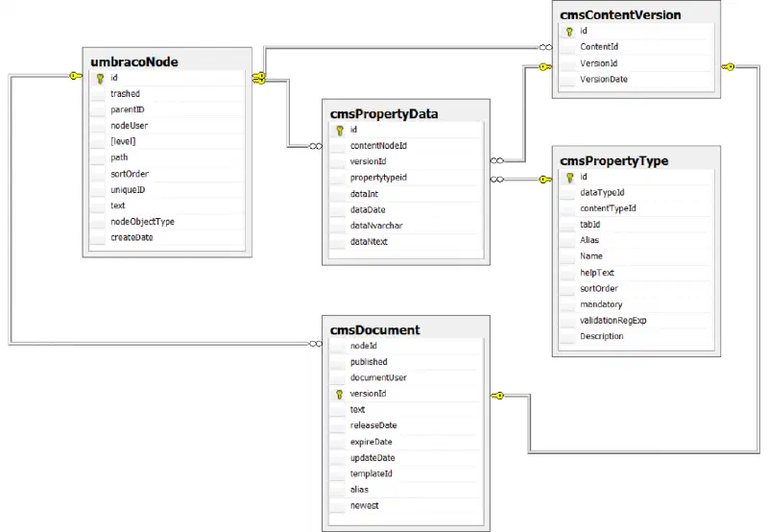Click validationRegExp column in cmsPropertyType
The height and width of the screenshot is (532, 768).
[636, 321]
